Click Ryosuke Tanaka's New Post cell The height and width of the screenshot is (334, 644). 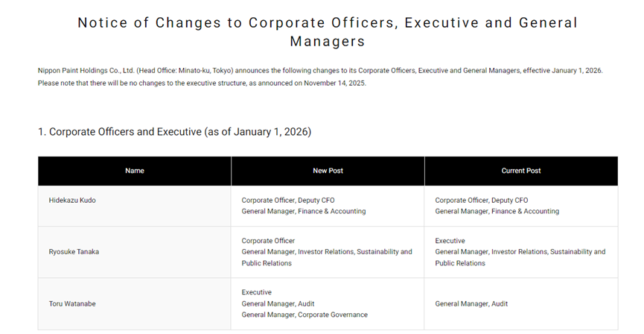click(x=327, y=252)
